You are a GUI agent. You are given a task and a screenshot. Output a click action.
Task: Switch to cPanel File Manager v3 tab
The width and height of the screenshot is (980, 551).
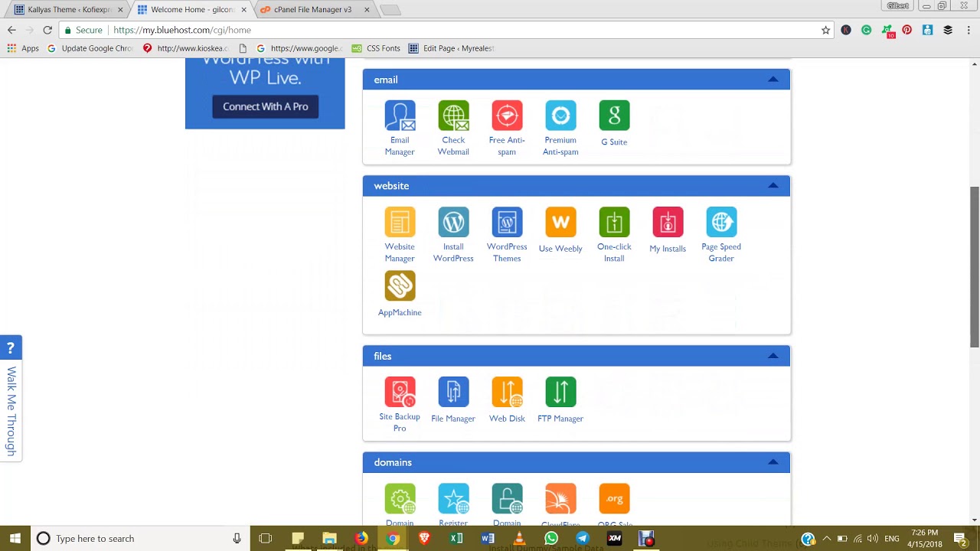314,9
